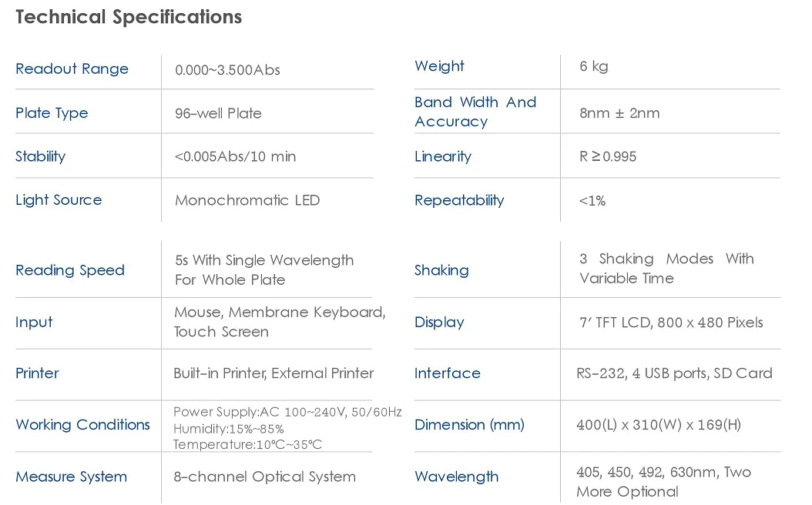Click the Technical Specifications heading
The width and height of the screenshot is (812, 505).
point(129,17)
